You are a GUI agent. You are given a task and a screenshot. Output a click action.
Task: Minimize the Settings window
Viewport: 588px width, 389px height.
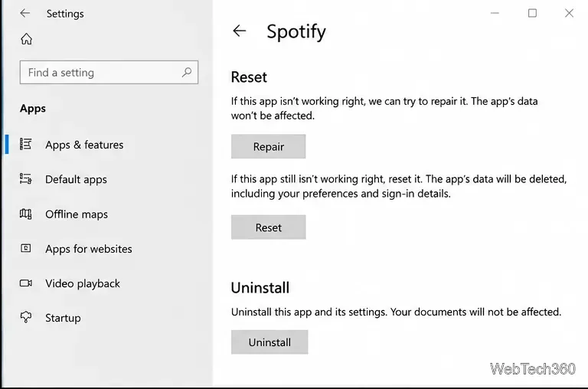point(495,13)
